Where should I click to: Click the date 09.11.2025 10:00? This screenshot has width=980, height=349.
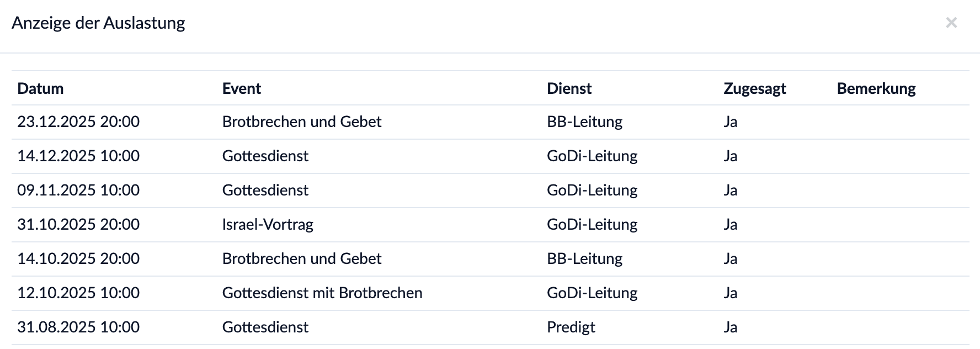[78, 190]
